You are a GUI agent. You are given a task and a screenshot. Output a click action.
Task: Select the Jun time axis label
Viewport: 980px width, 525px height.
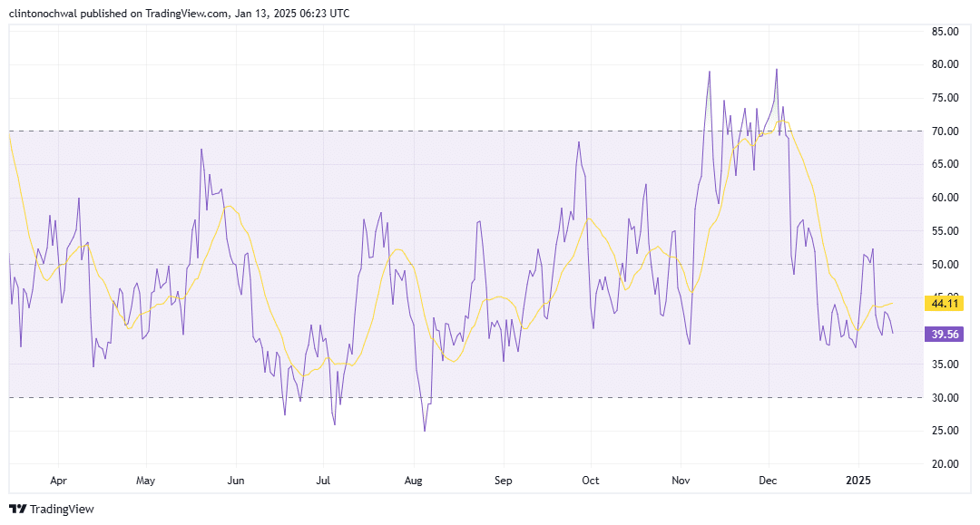tap(236, 479)
